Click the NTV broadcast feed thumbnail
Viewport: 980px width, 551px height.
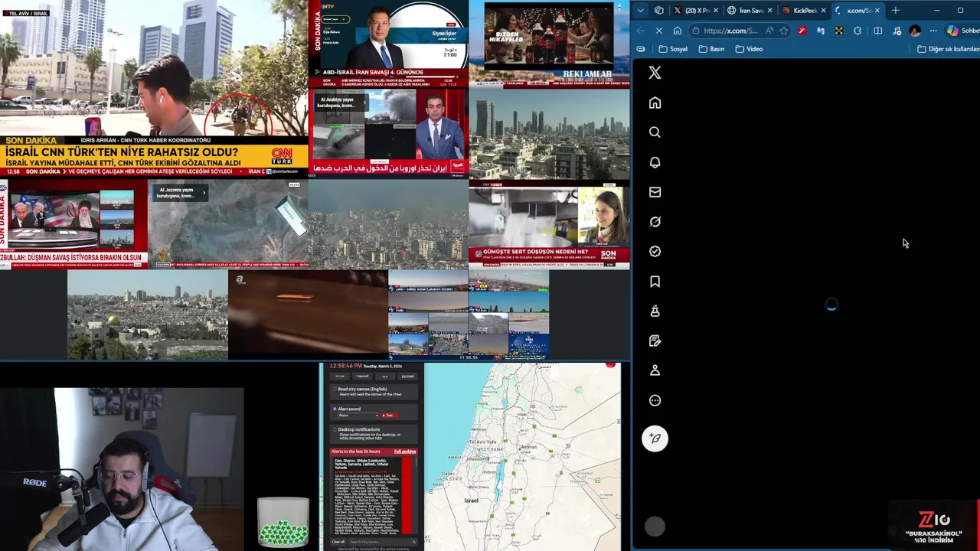pos(389,44)
